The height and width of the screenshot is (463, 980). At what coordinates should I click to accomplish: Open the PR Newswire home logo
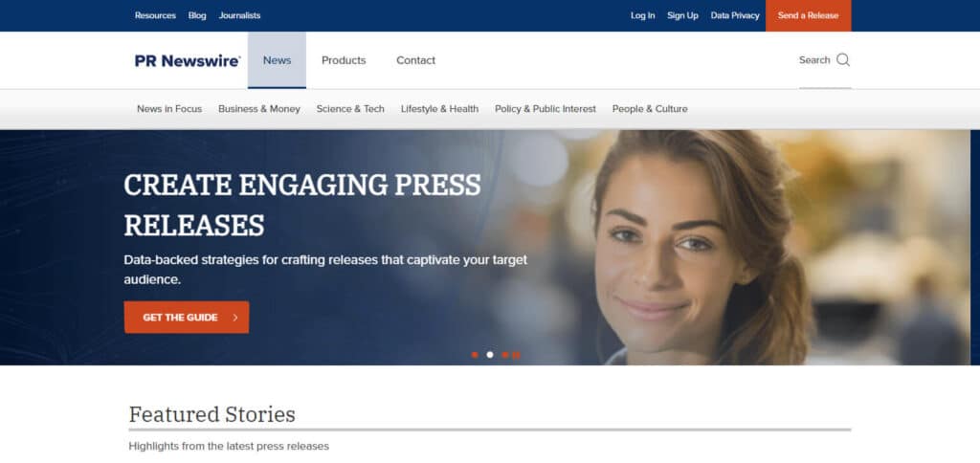(x=188, y=60)
